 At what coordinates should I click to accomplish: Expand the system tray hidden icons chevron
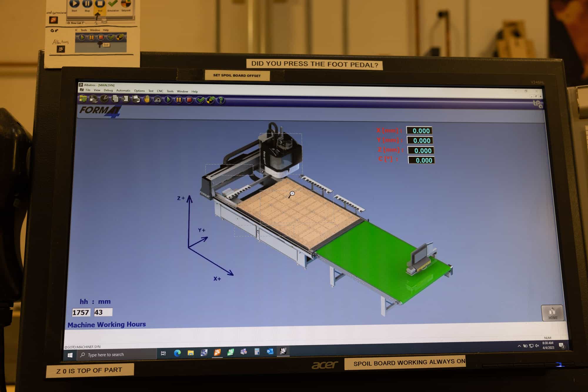(519, 346)
